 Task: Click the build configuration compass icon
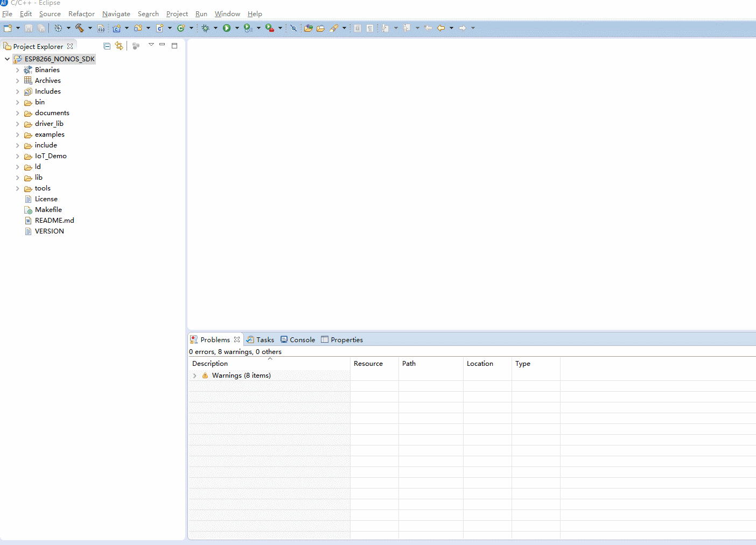coord(58,28)
